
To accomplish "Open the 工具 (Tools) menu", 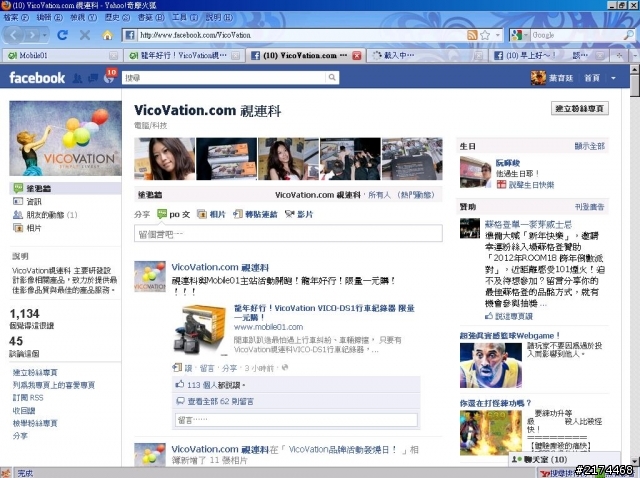I will click(185, 18).
